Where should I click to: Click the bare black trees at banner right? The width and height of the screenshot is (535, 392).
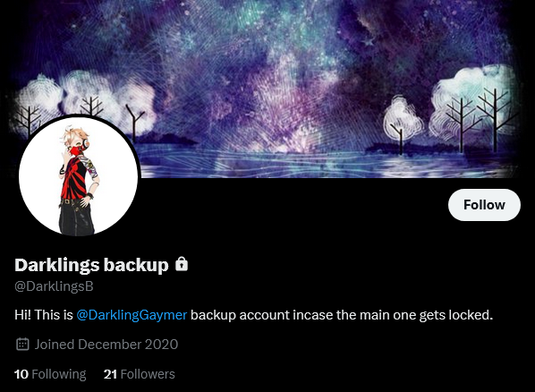pyautogui.click(x=481, y=118)
